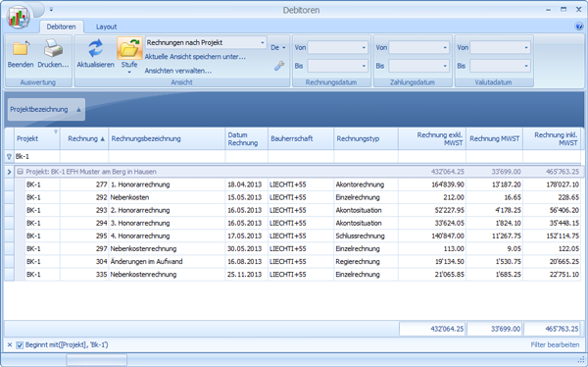Image resolution: width=588 pixels, height=367 pixels.
Task: Open quick access toolbar customize arrow
Action: [x=51, y=9]
